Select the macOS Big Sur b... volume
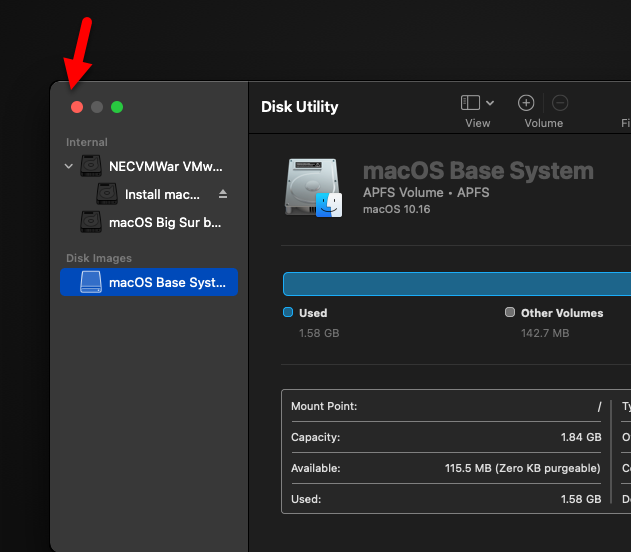Viewport: 631px width, 552px height. (165, 222)
